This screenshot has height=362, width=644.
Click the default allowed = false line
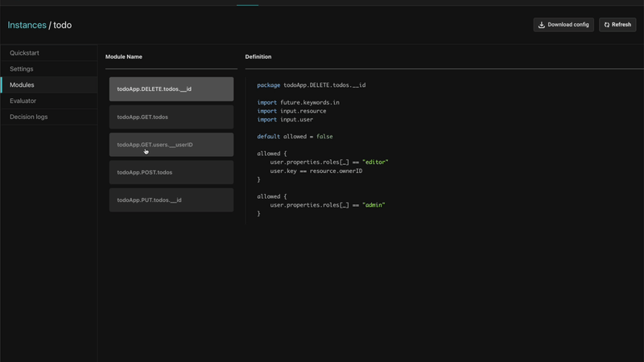[295, 137]
